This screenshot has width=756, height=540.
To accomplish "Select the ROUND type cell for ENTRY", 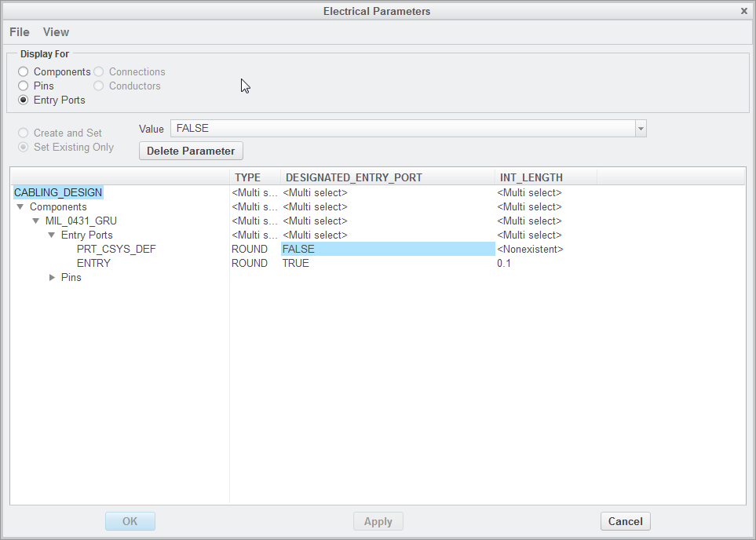I will coord(250,263).
